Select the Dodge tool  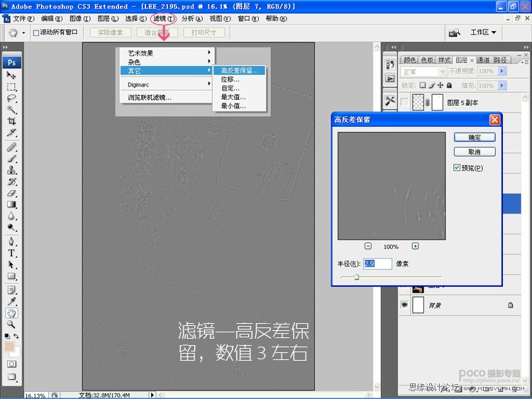pos(11,227)
